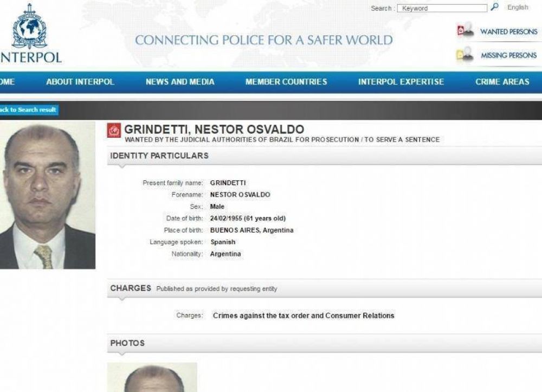Click the Missing Persons yellow icon
Viewport: 542px width, 392px height.
[x=465, y=55]
